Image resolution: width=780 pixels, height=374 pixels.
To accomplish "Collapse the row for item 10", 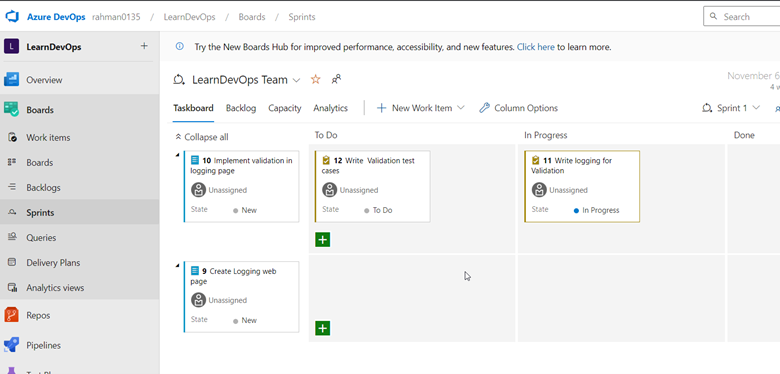I will tap(177, 155).
